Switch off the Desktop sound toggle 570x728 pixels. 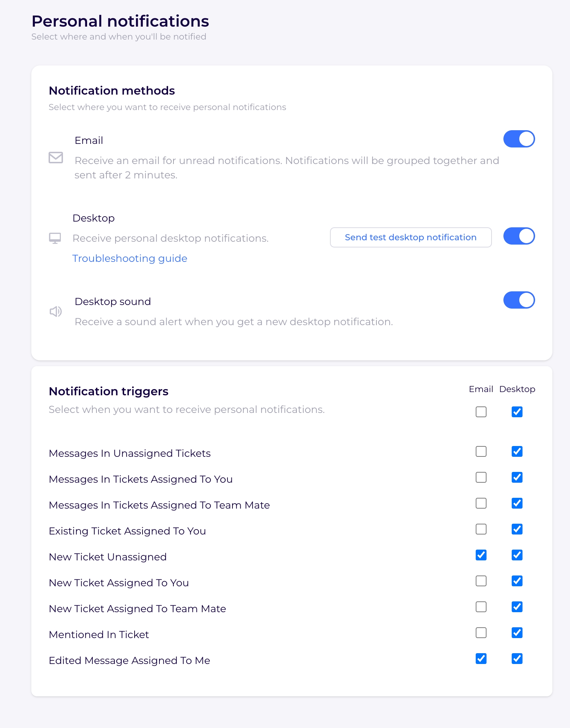(519, 300)
